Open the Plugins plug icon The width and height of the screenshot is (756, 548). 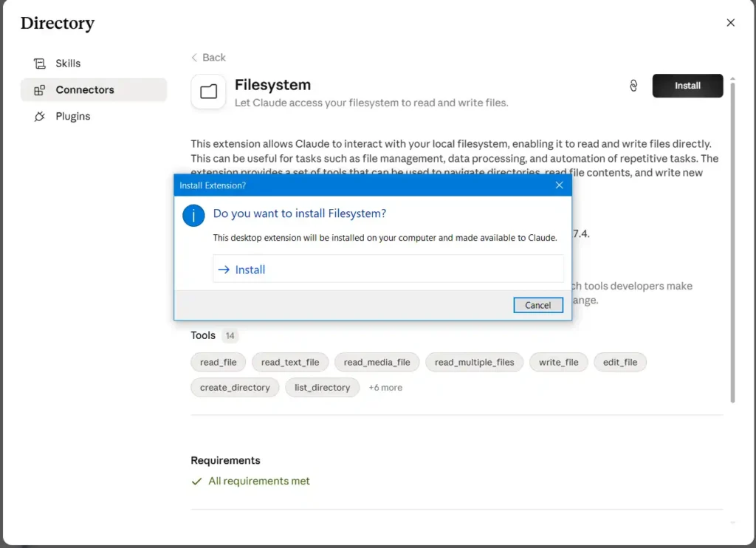(40, 116)
